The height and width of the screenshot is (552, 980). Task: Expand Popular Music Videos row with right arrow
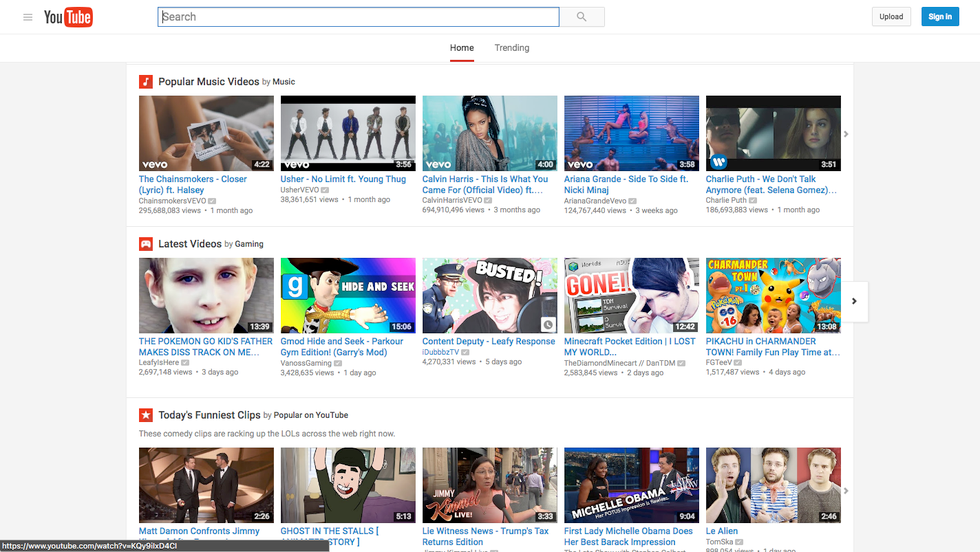[846, 134]
